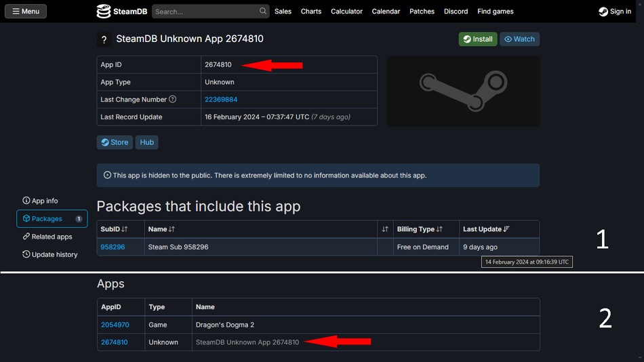Open the Calendar page
This screenshot has width=644, height=362.
pos(386,12)
